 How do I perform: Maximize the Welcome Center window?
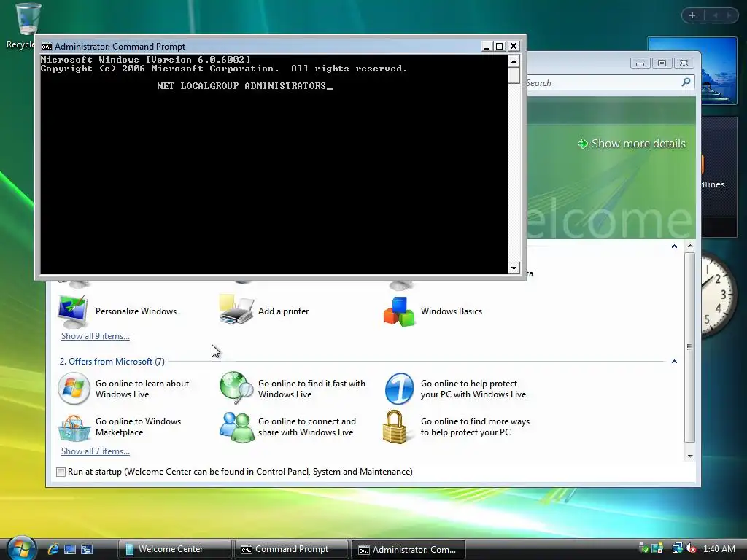(662, 63)
